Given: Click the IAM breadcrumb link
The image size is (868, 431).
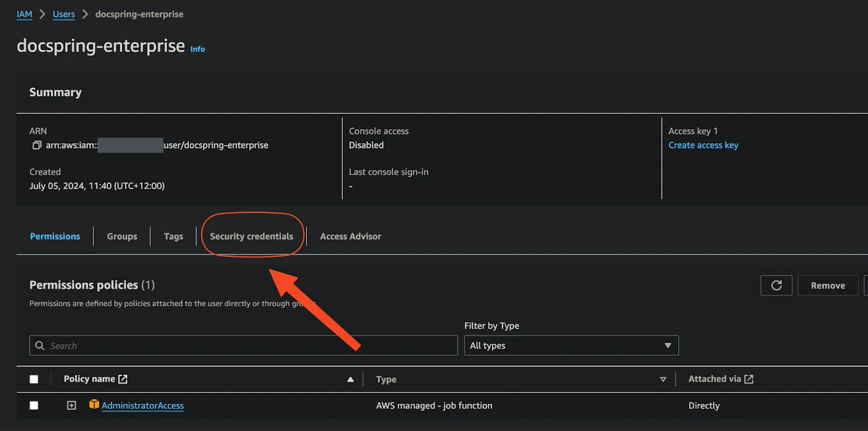Looking at the screenshot, I should click(x=24, y=14).
